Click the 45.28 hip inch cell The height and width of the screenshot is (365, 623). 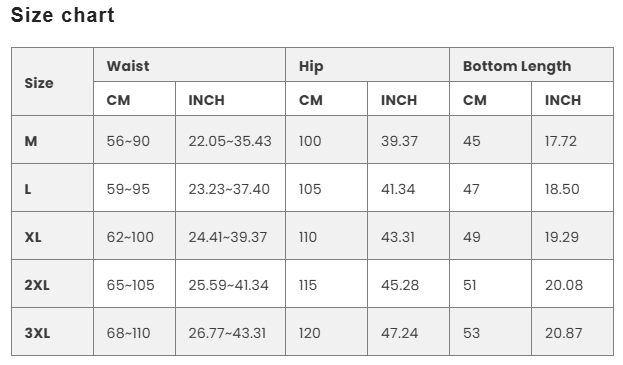tap(408, 284)
